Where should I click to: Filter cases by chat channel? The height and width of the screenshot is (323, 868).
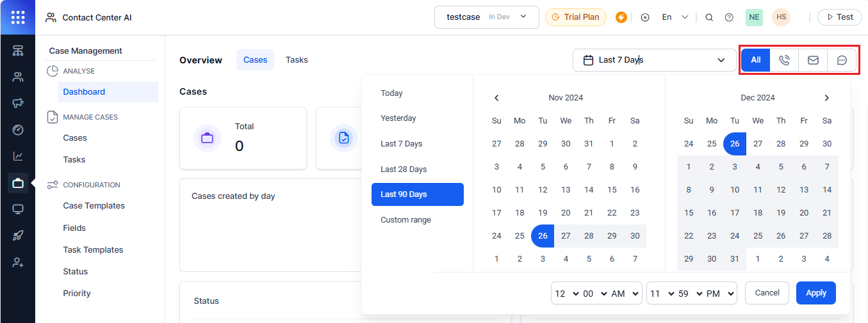pos(842,60)
